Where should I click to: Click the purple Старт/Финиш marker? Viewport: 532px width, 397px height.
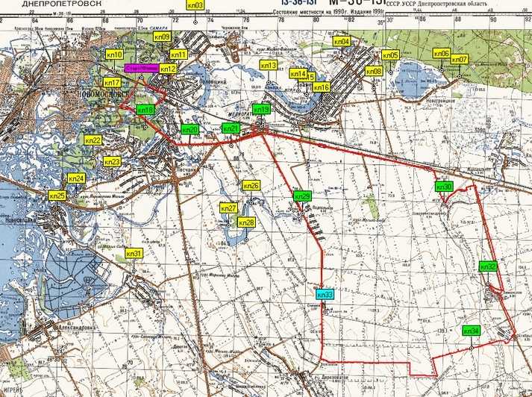point(140,68)
